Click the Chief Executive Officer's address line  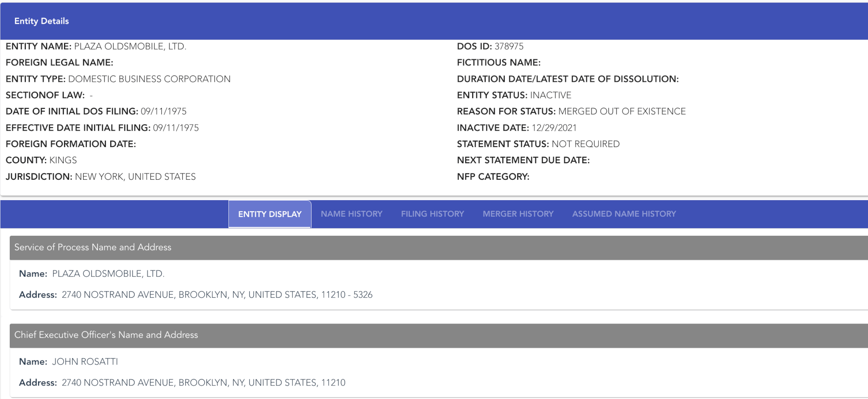[203, 382]
